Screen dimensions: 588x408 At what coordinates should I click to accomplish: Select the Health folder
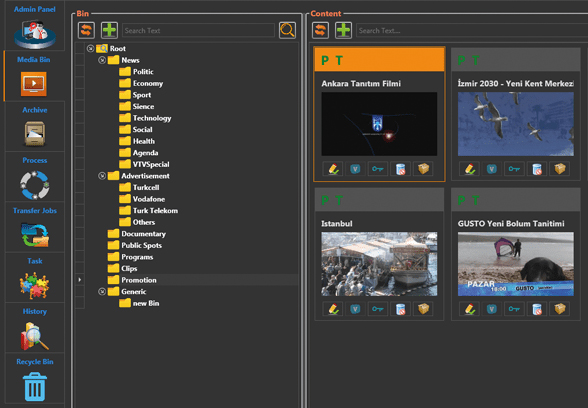pos(137,141)
